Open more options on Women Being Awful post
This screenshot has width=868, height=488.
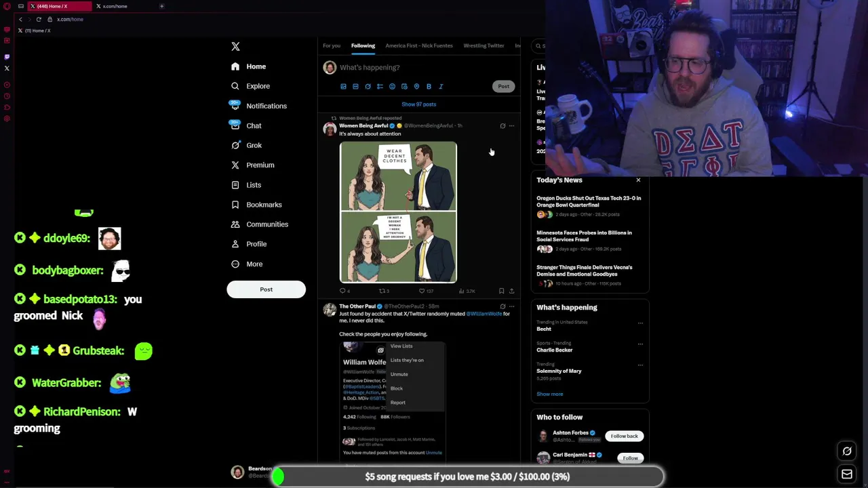pos(512,125)
